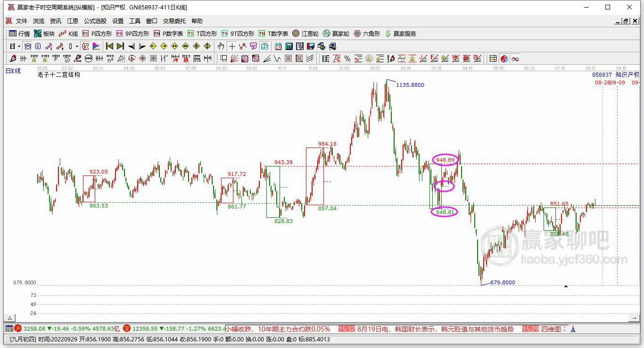Open the 窗口 menu

(152, 21)
